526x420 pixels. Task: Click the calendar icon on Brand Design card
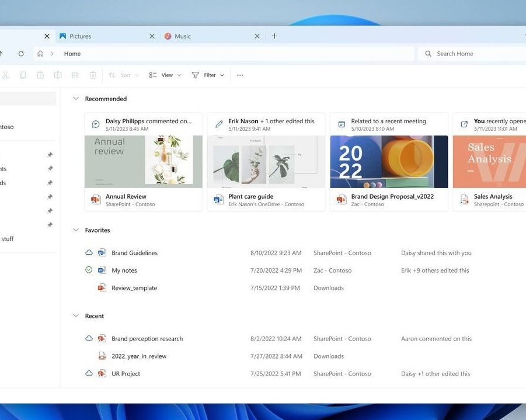click(x=342, y=124)
